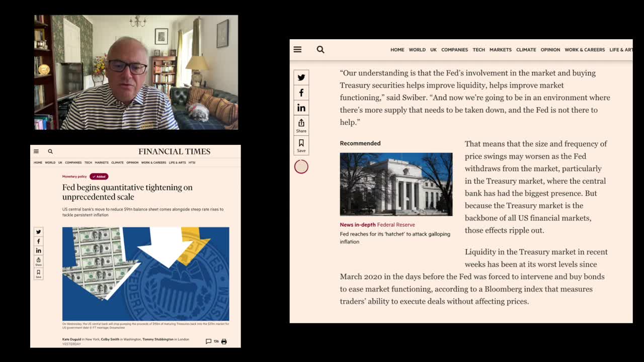644x362 pixels.
Task: Select UK in right window navigation
Action: [x=433, y=50]
